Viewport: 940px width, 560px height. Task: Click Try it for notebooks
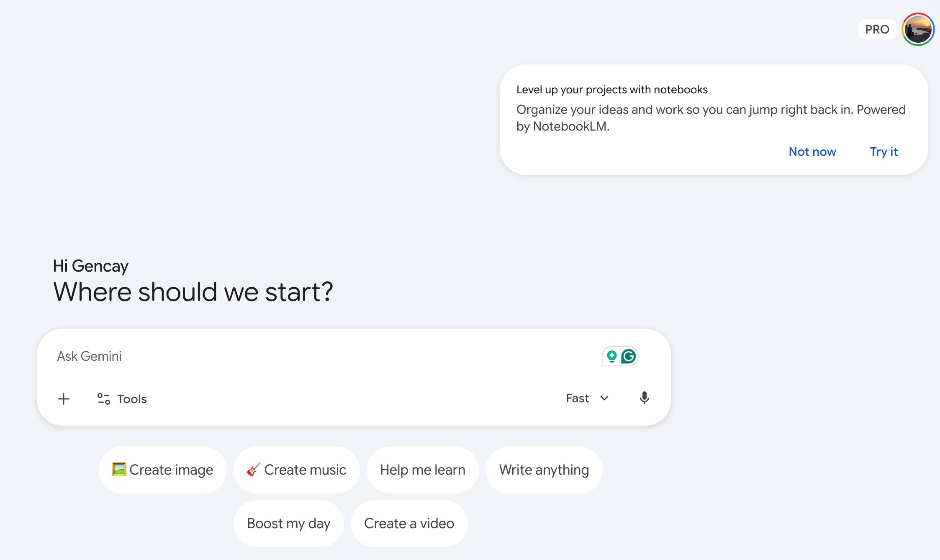click(883, 152)
